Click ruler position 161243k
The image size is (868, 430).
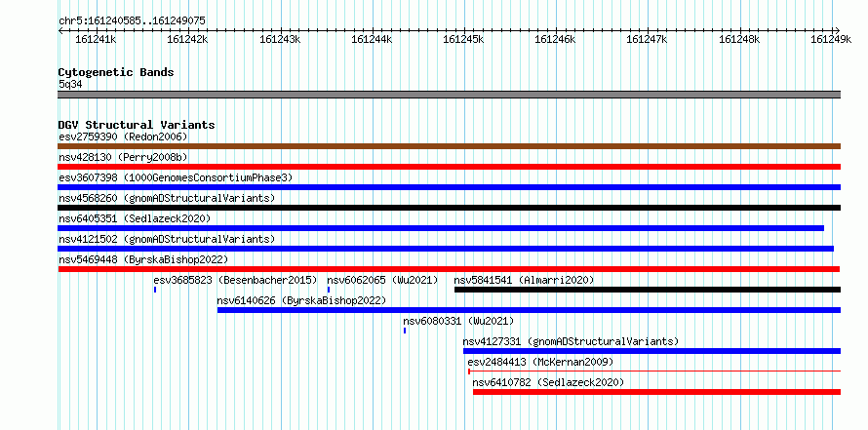point(280,39)
